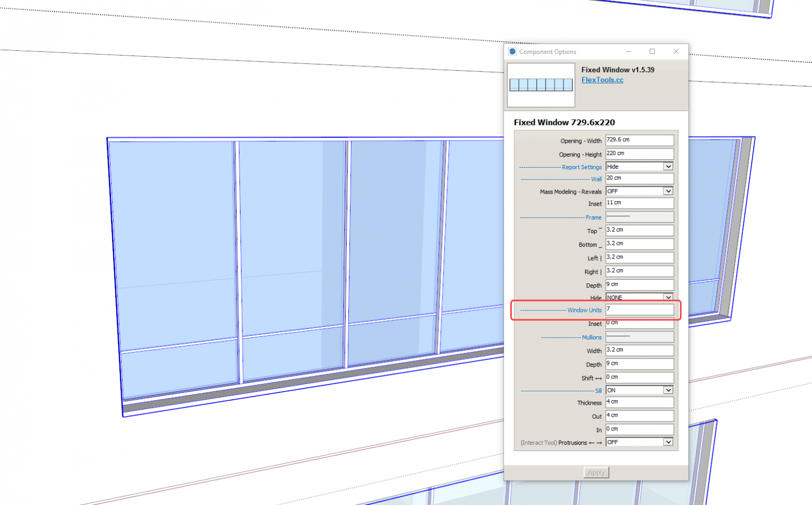812x505 pixels.
Task: Select the Opening - Height input field
Action: coord(639,154)
